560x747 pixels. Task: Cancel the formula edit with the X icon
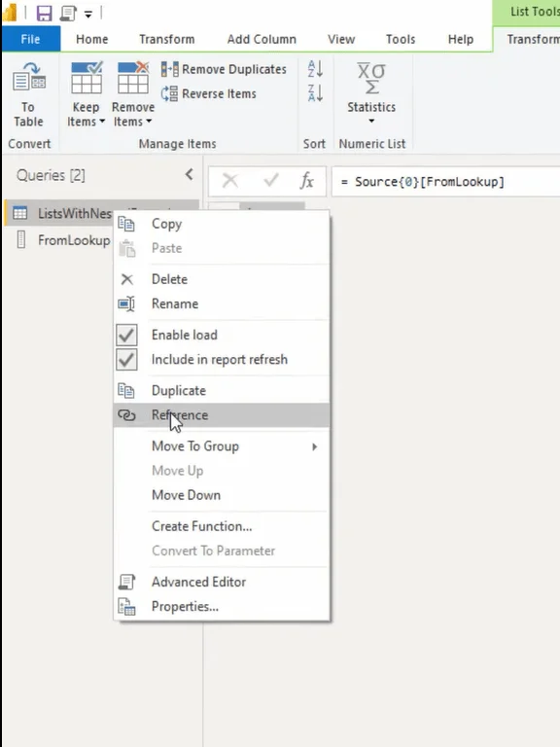click(x=230, y=181)
